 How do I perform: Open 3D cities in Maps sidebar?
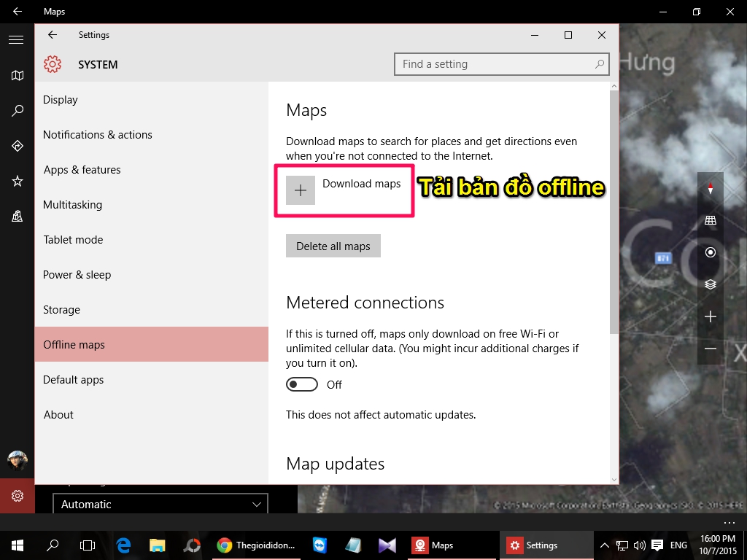pyautogui.click(x=18, y=216)
